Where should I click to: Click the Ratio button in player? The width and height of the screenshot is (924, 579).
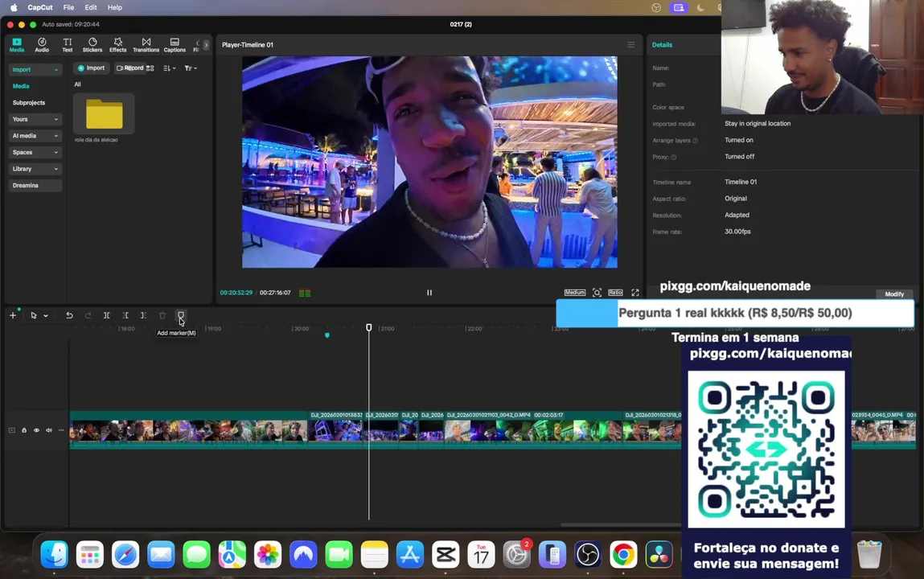[x=615, y=293]
